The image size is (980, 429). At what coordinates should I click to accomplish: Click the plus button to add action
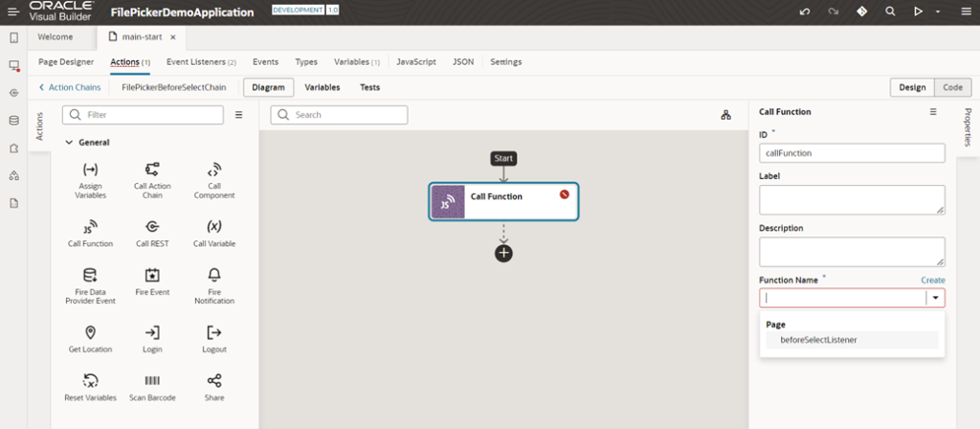click(x=503, y=253)
